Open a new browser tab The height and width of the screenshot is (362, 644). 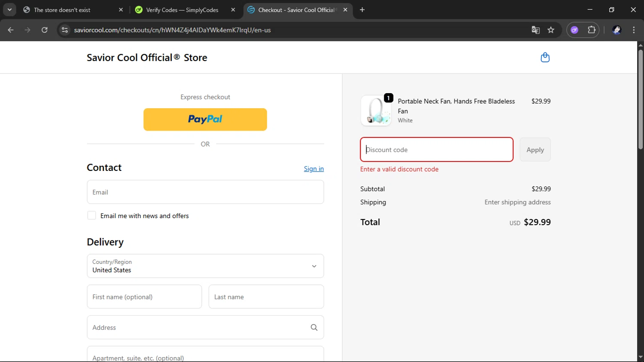coord(362,10)
